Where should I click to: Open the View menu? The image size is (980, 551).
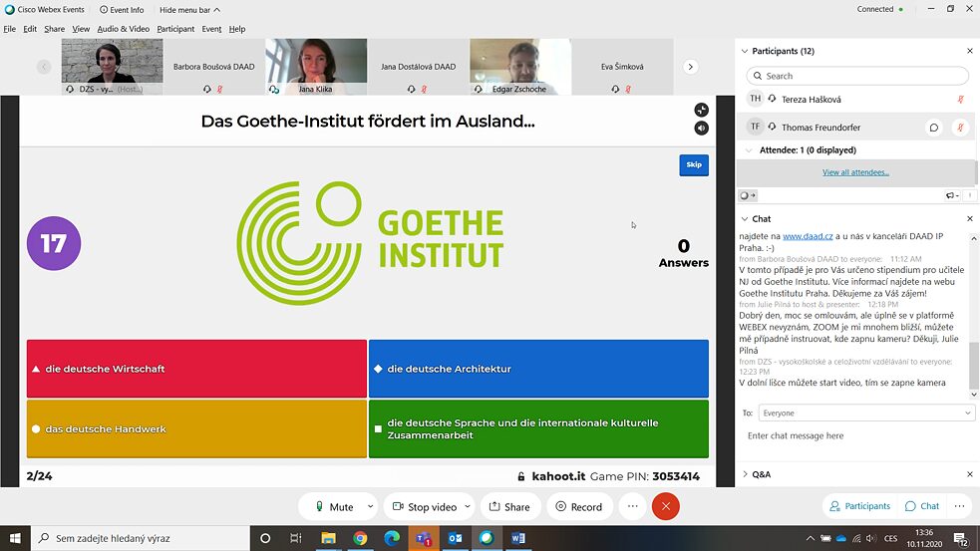81,29
